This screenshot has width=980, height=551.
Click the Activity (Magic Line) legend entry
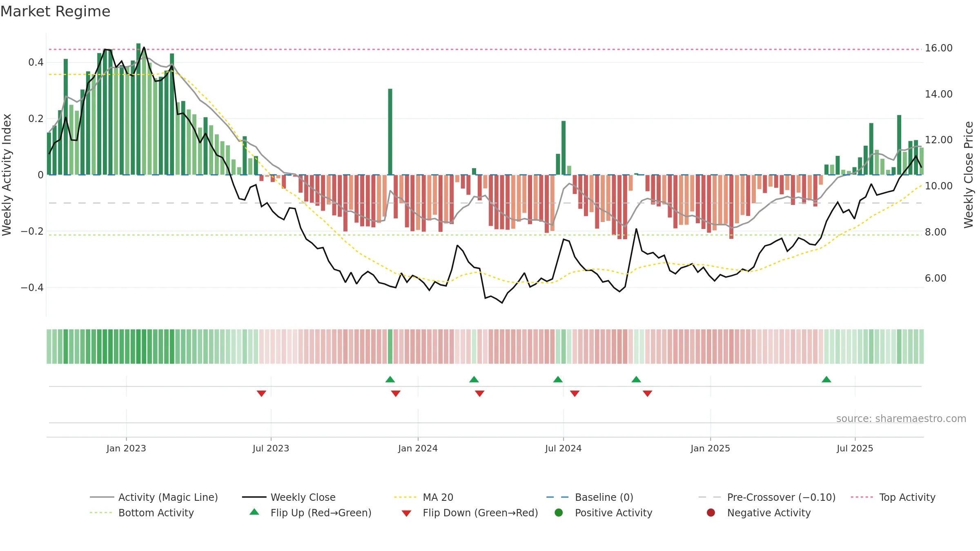pyautogui.click(x=154, y=497)
